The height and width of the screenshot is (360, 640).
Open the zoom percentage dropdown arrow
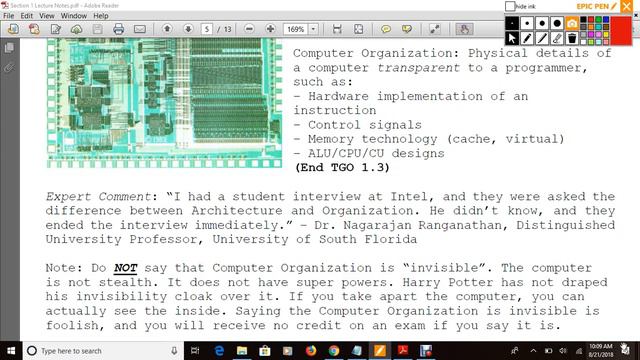tap(313, 29)
